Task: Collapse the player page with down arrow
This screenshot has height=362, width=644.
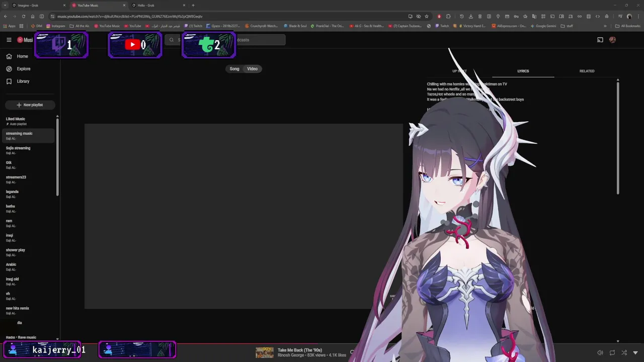Action: click(636, 353)
